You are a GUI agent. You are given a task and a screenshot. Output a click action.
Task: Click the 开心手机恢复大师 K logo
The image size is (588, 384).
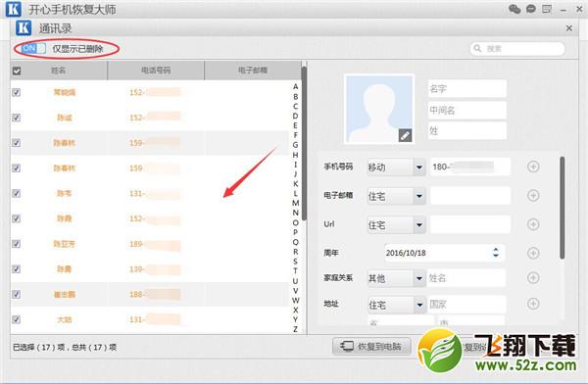[x=14, y=9]
